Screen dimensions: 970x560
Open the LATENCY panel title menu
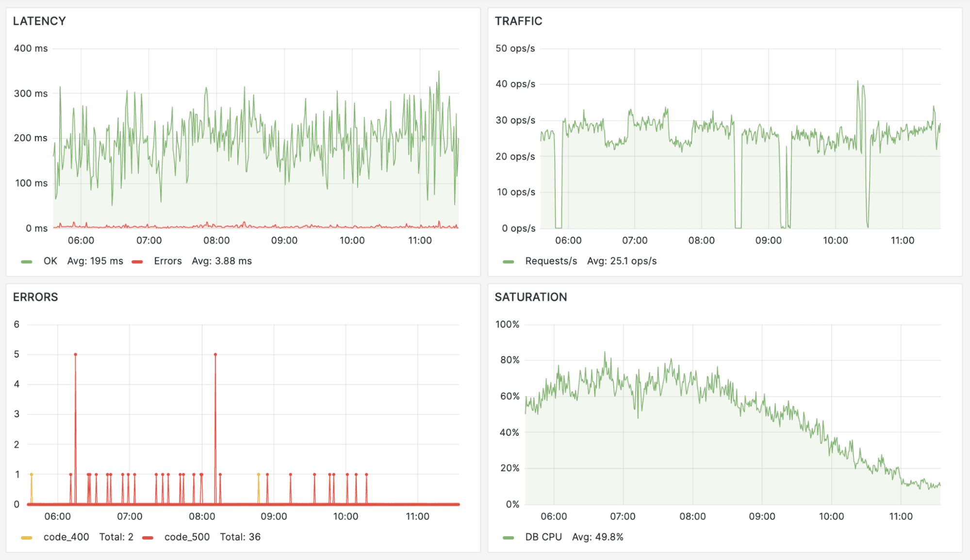tap(40, 21)
